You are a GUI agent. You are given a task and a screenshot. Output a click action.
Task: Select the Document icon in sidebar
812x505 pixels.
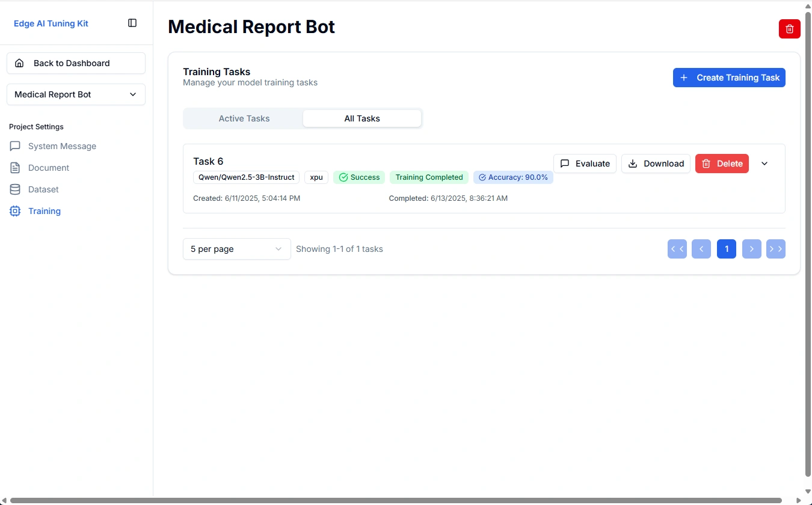pos(14,168)
